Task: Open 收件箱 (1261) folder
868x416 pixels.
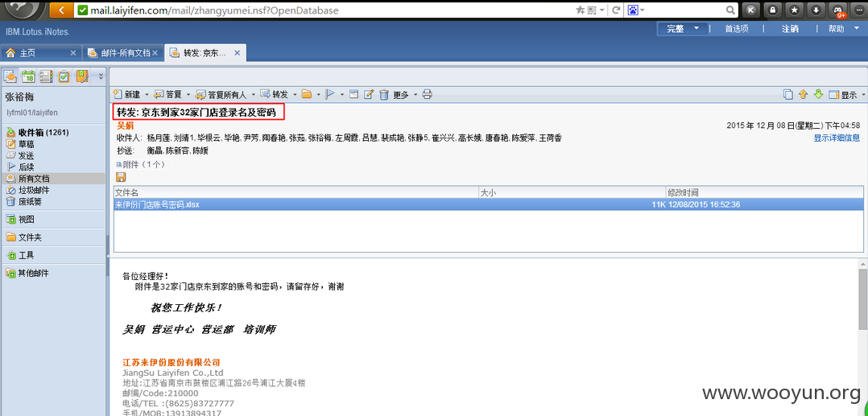Action: pyautogui.click(x=43, y=132)
